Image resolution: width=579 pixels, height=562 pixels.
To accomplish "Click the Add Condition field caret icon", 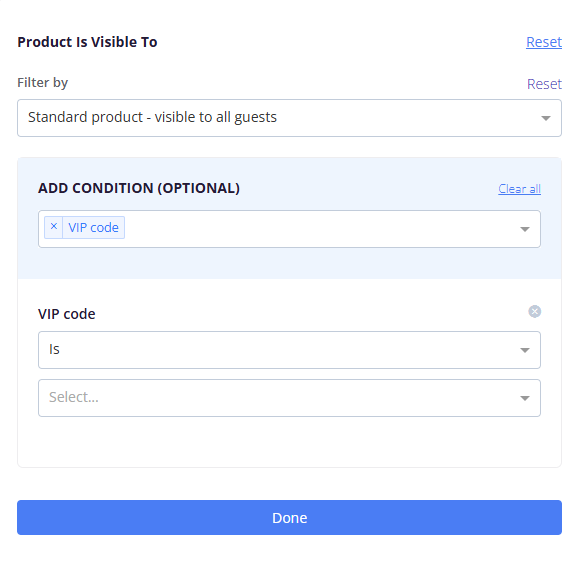I will click(x=525, y=229).
